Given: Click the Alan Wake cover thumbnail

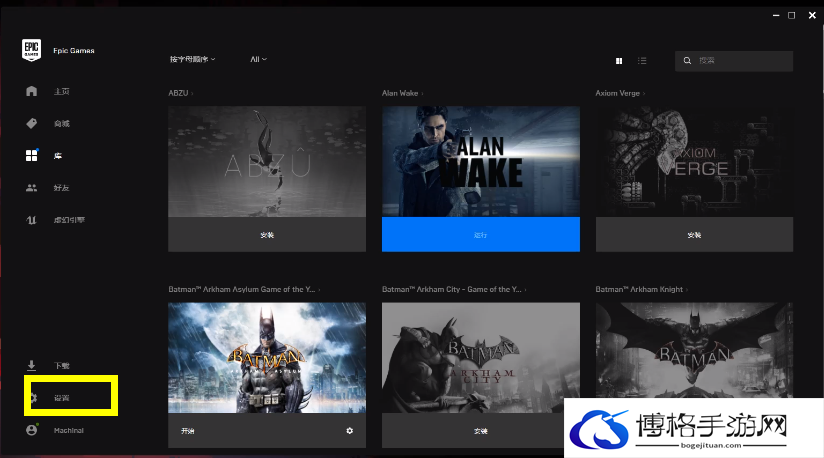Looking at the screenshot, I should point(481,162).
